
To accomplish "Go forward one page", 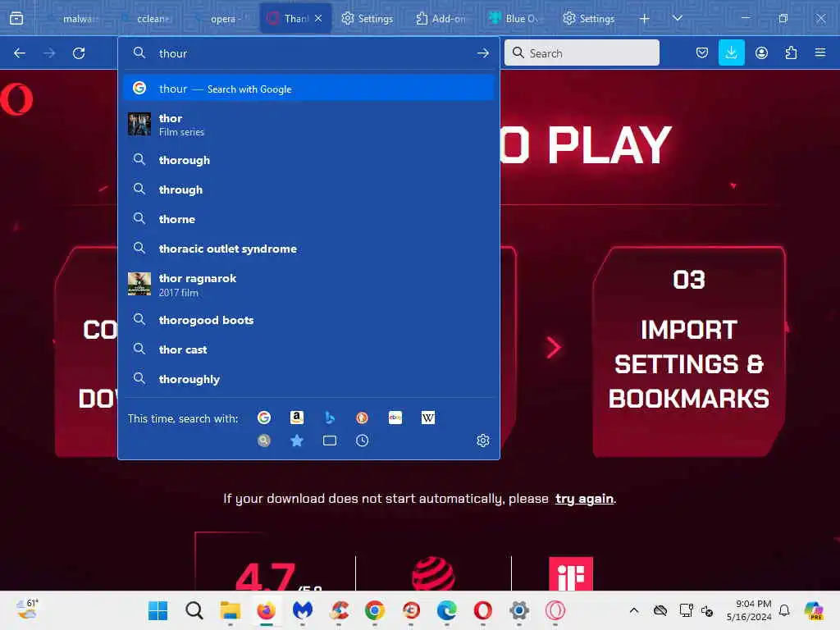I will 49,53.
